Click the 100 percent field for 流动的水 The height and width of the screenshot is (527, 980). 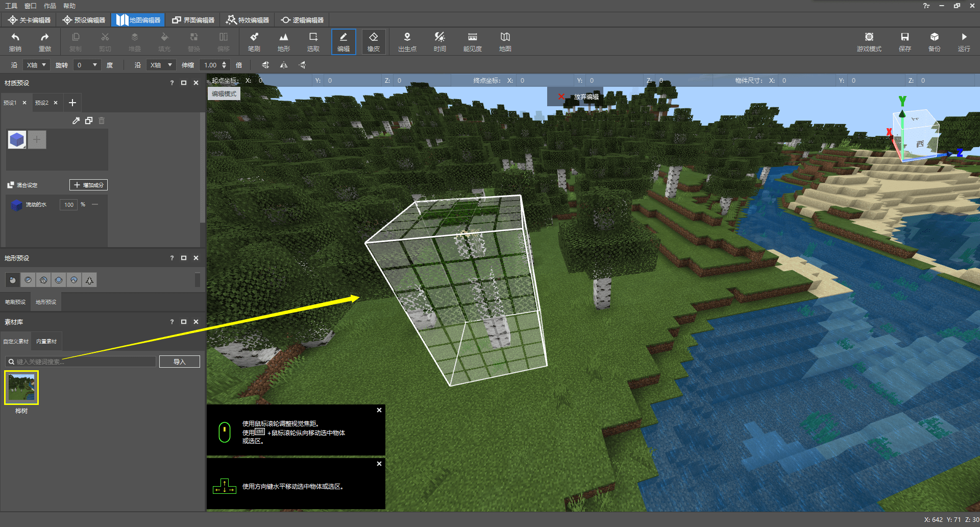69,204
